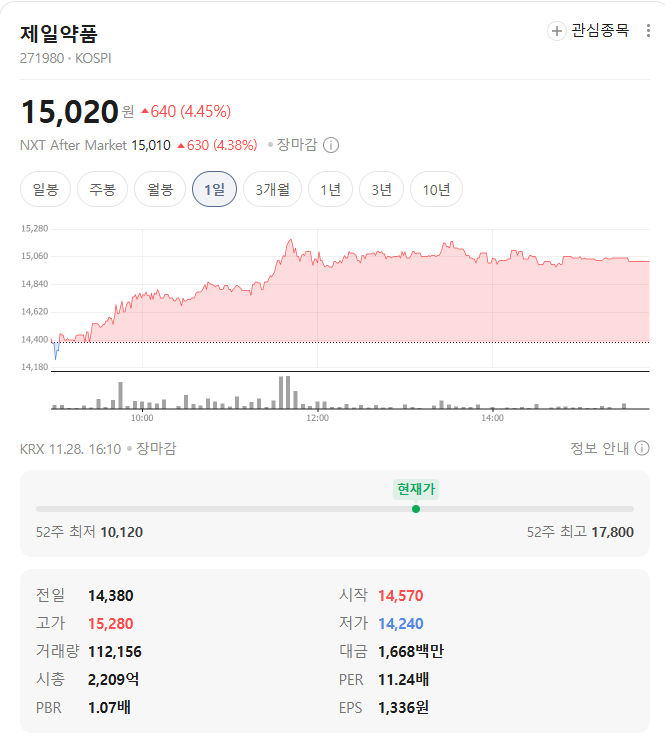The height and width of the screenshot is (737, 665).
Task: Click the 14:00 time axis label
Action: point(493,418)
